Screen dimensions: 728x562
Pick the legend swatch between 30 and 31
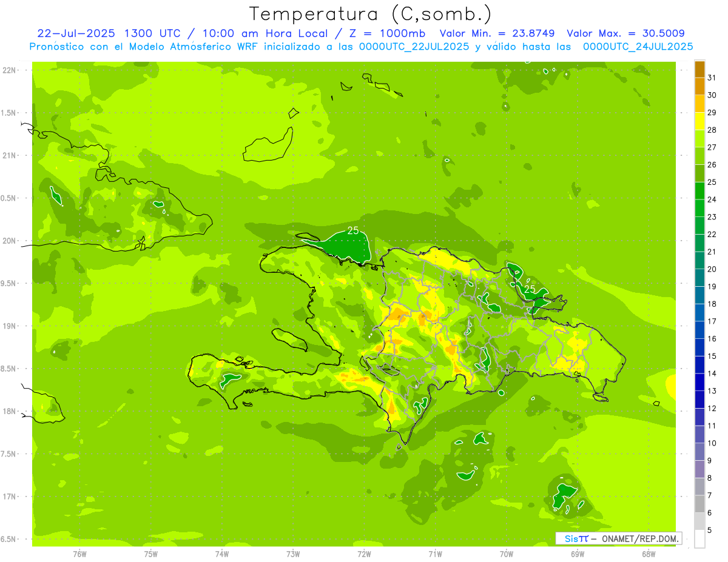pyautogui.click(x=699, y=87)
